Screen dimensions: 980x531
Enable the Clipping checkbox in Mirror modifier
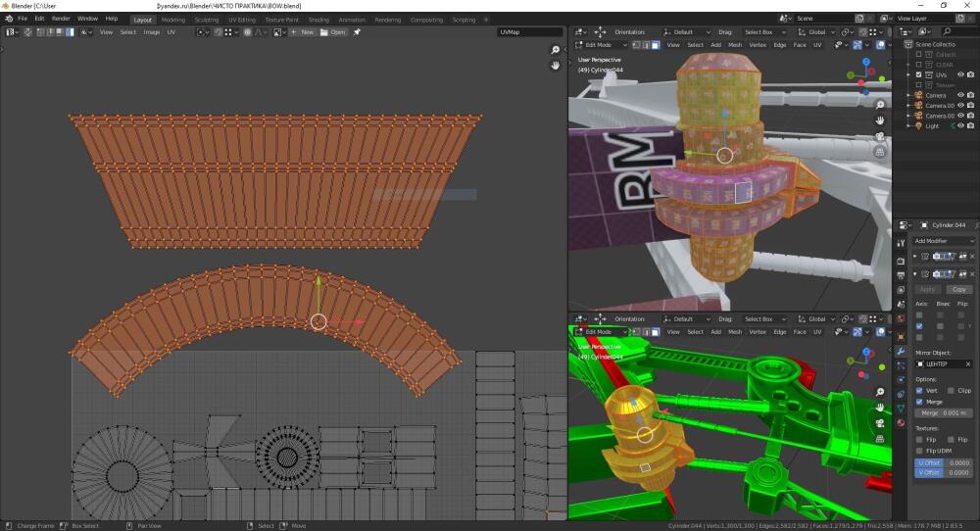(951, 391)
